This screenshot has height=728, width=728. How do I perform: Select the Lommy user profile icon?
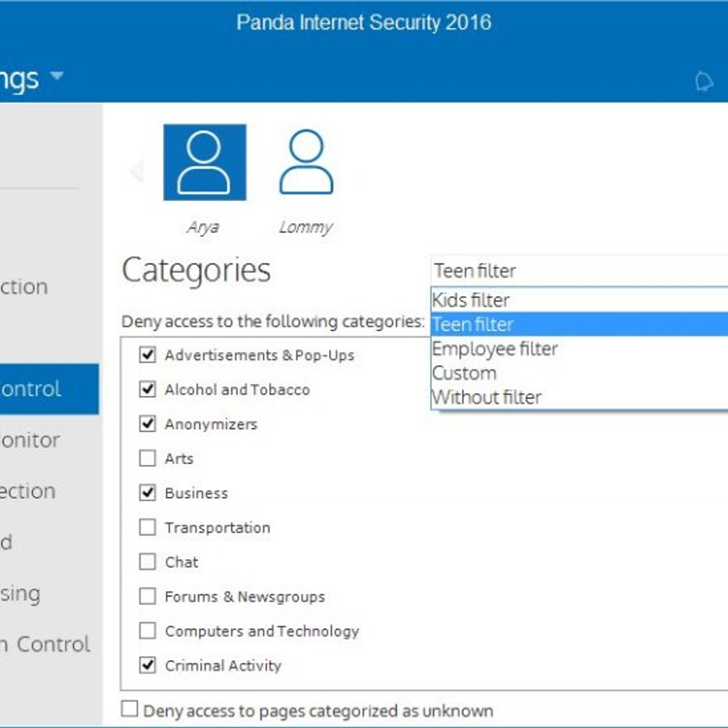[306, 162]
